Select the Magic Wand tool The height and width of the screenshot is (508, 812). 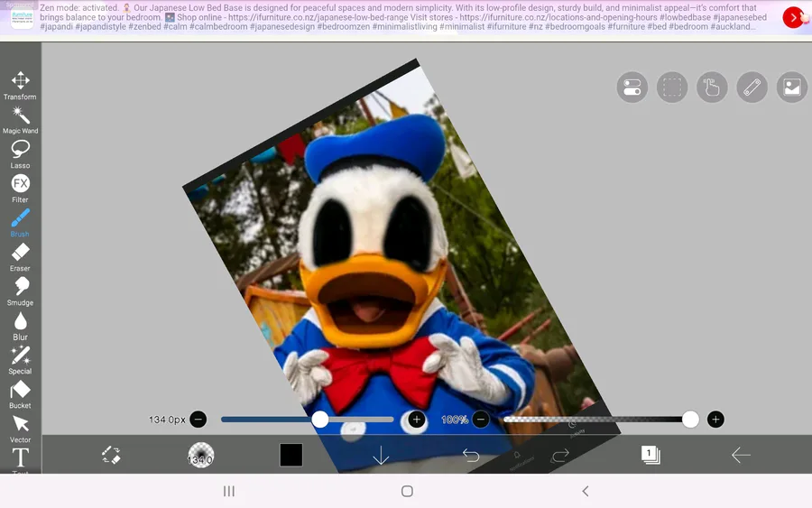tap(20, 120)
